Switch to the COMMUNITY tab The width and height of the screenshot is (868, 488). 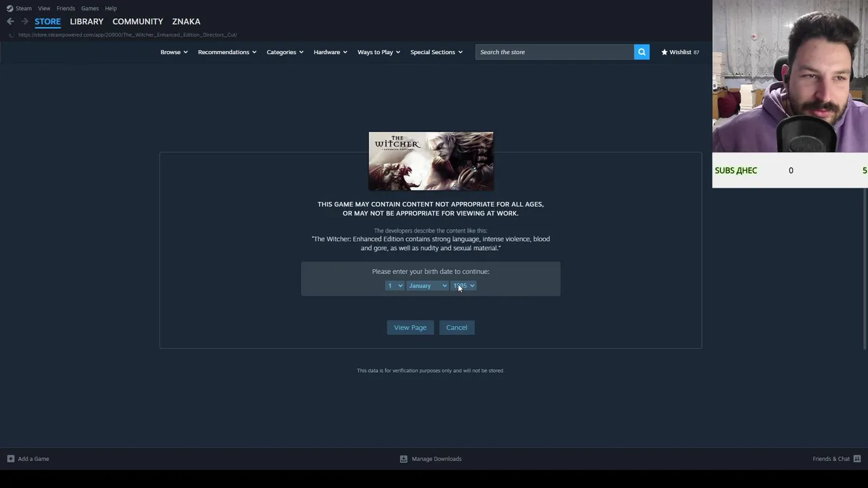tap(138, 22)
